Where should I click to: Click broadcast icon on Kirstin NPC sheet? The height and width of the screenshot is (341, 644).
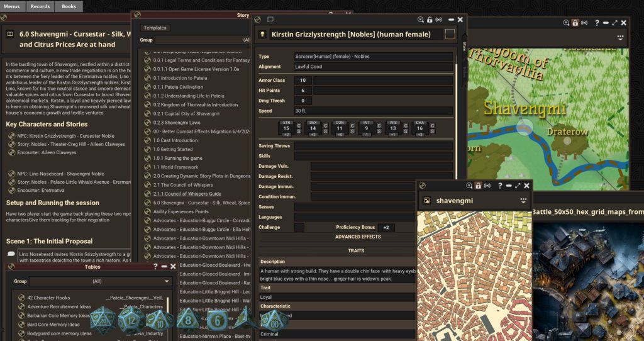point(438,20)
